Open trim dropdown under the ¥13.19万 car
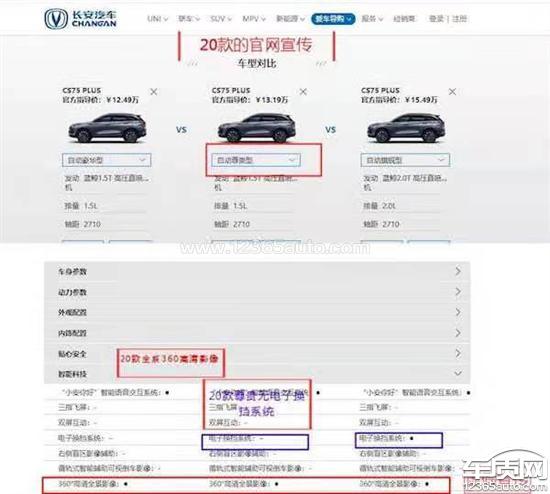 [256, 160]
